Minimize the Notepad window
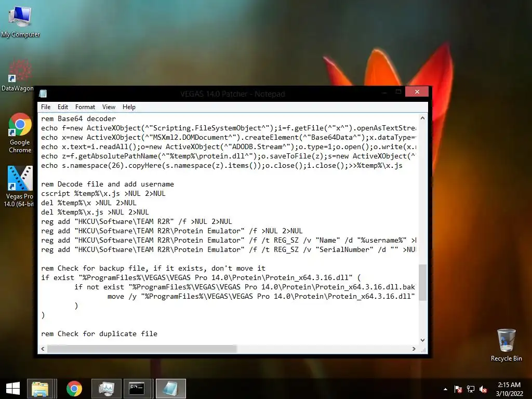The image size is (532, 399). [x=384, y=91]
